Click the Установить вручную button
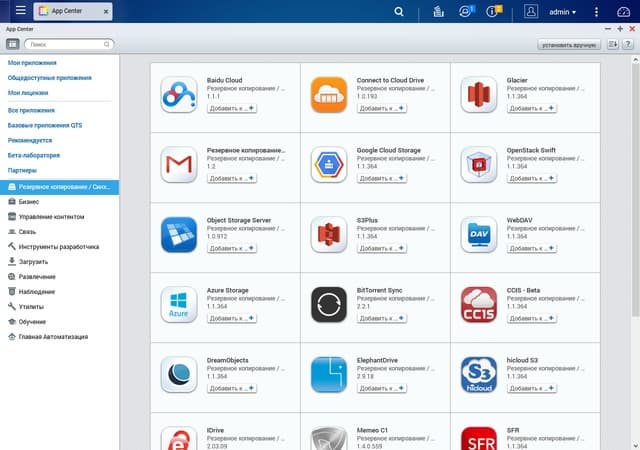Image resolution: width=640 pixels, height=450 pixels. 569,45
